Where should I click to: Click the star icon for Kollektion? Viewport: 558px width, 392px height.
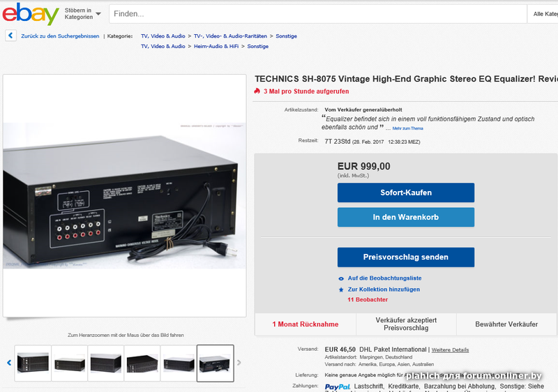341,289
